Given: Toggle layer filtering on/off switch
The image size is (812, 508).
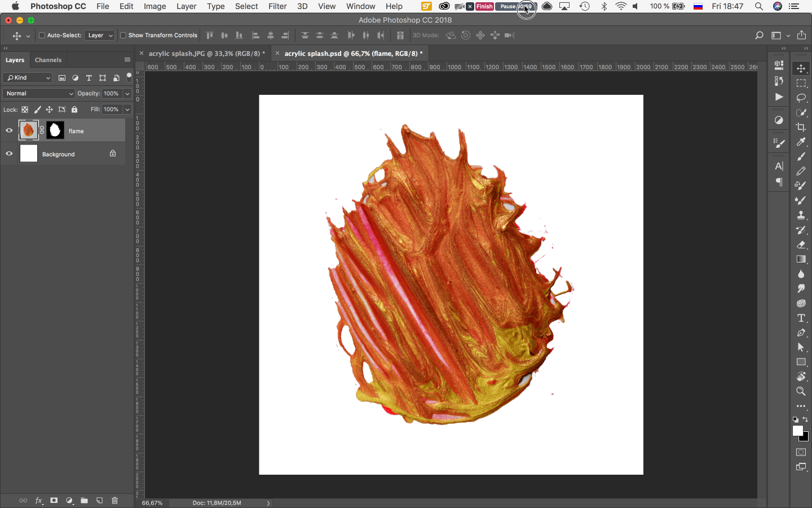Looking at the screenshot, I should [x=129, y=77].
